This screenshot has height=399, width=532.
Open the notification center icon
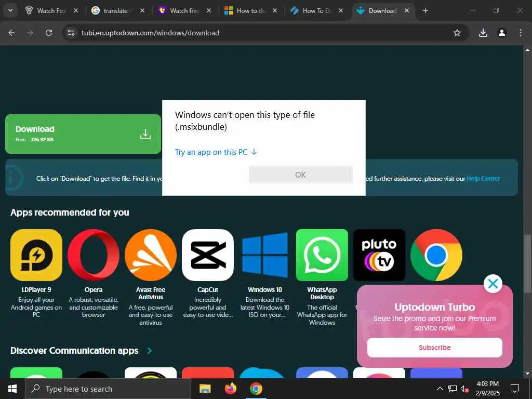click(515, 389)
